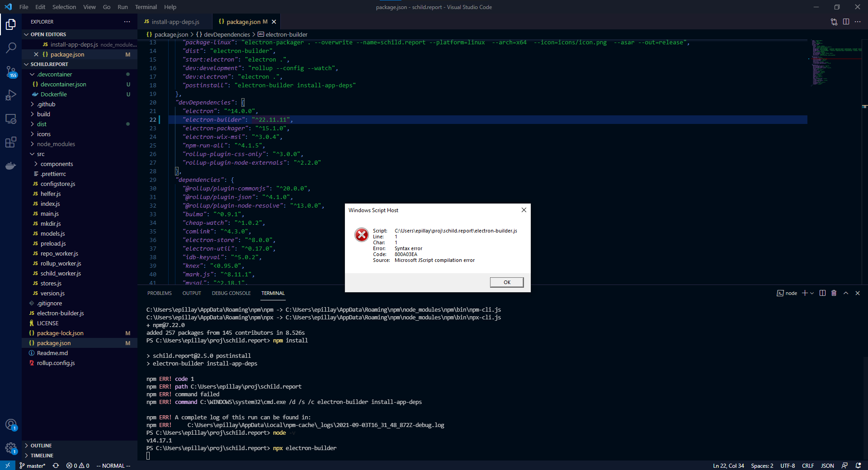The image size is (868, 470).
Task: Open the Terminal menu
Action: pyautogui.click(x=146, y=7)
